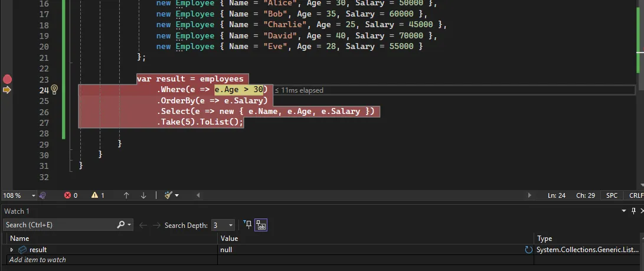Viewport: 644px width, 271px height.
Task: Click Add item to watch row
Action: point(38,260)
